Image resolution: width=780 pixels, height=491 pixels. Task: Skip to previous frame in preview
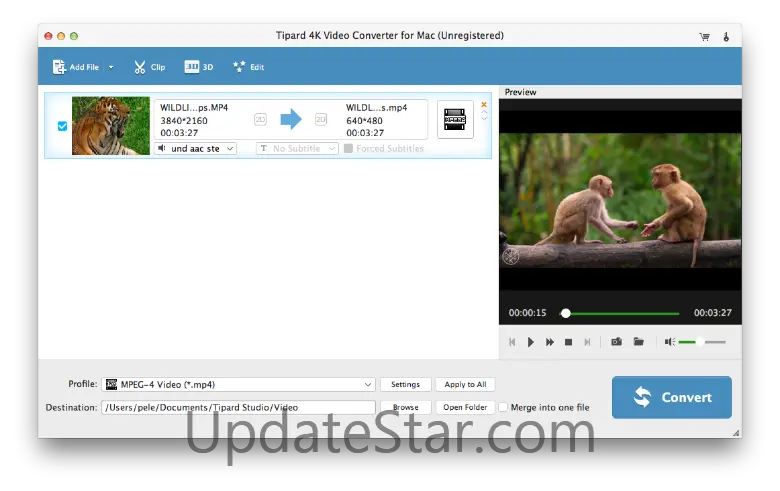click(512, 342)
